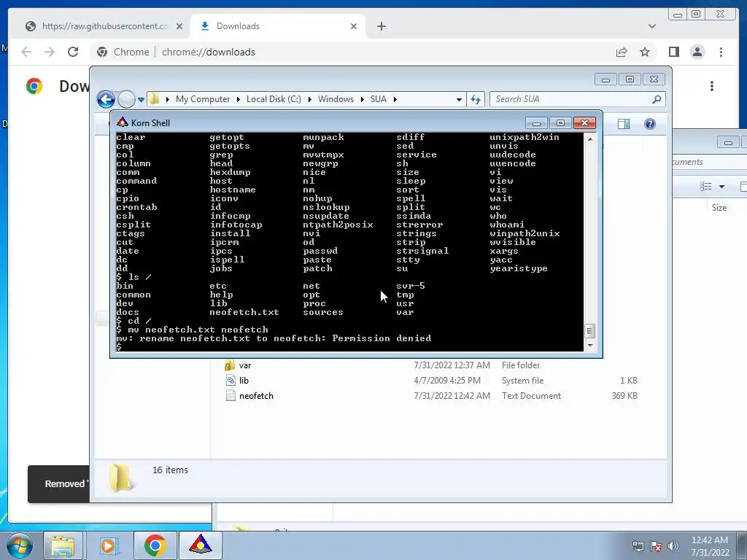
Task: Open Explorer help icon
Action: (649, 124)
